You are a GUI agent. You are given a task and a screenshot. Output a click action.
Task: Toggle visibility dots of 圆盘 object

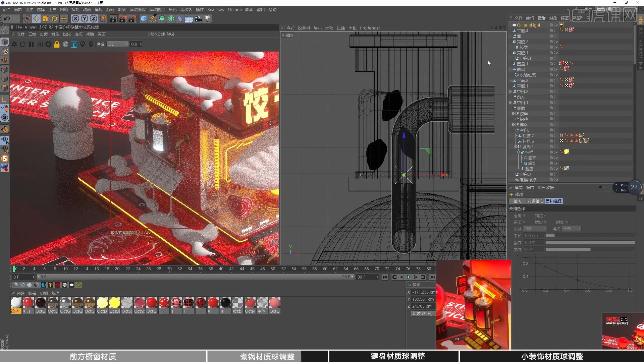pyautogui.click(x=554, y=69)
